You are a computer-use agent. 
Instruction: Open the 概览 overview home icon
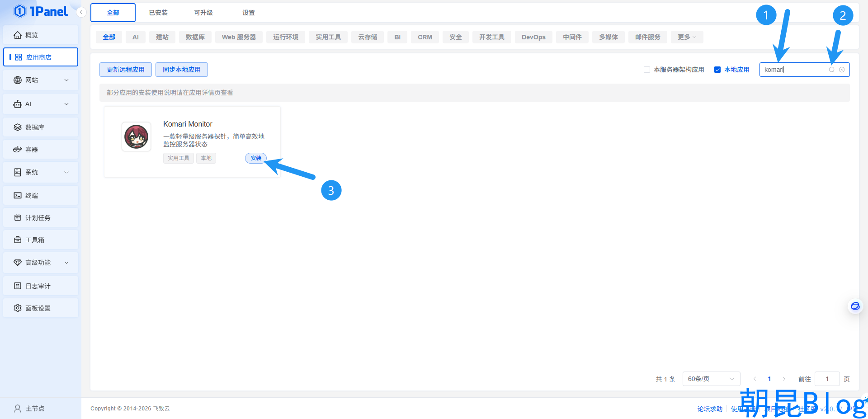pyautogui.click(x=18, y=35)
